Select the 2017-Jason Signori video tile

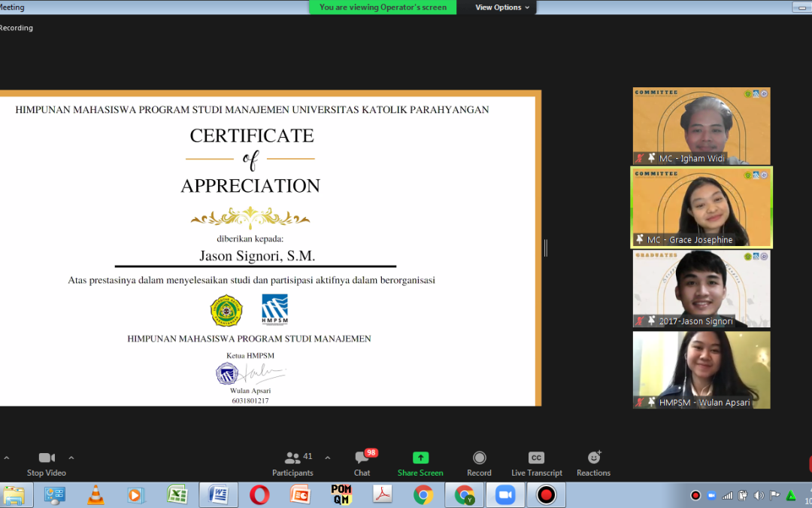pos(701,289)
